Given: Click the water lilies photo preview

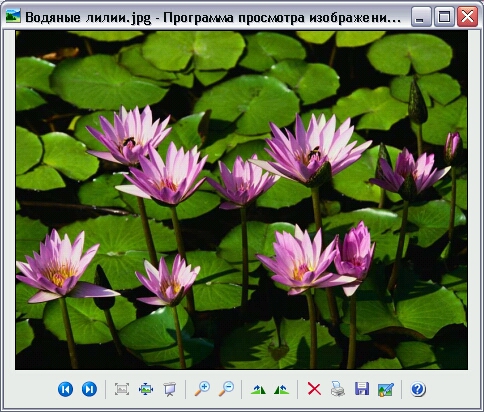Looking at the screenshot, I should pos(241,200).
